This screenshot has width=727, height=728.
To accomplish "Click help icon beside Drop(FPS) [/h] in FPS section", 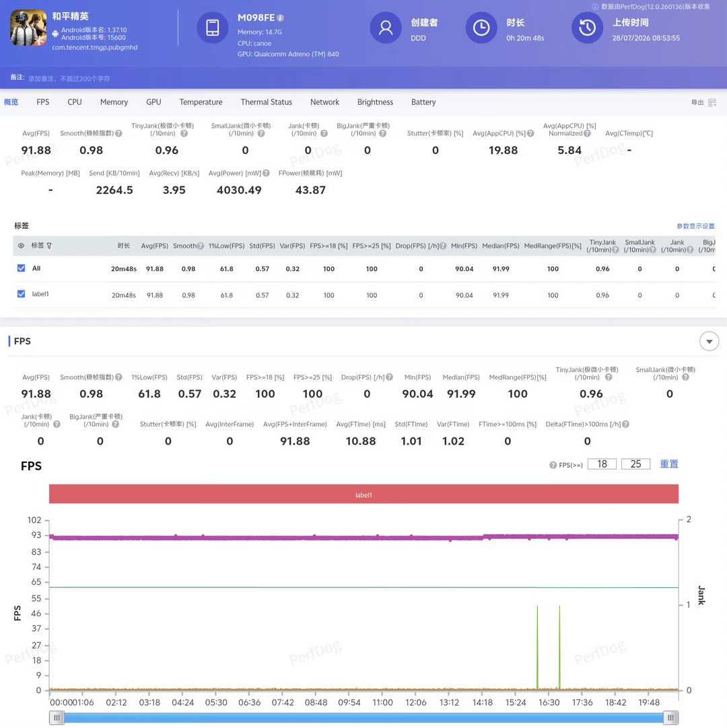I will tap(389, 377).
